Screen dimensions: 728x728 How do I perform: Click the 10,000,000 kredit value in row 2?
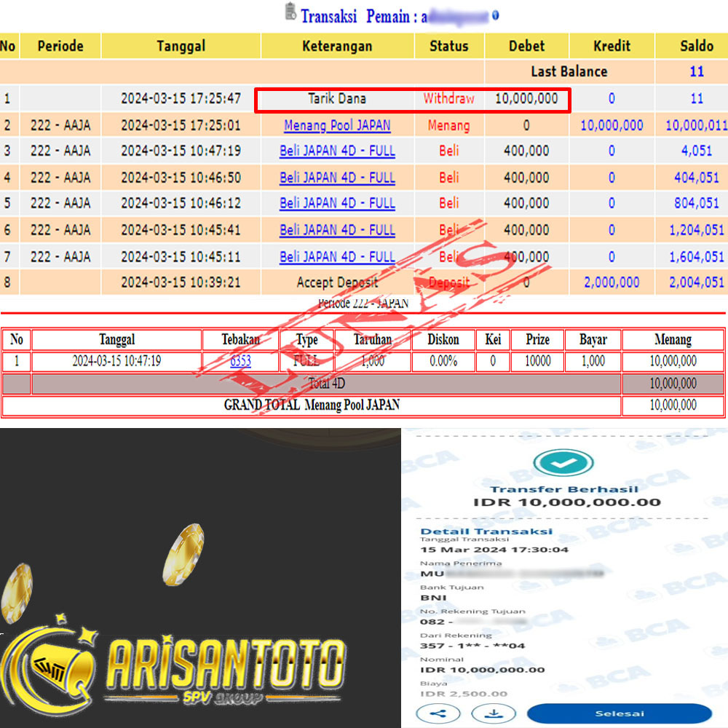pyautogui.click(x=612, y=125)
